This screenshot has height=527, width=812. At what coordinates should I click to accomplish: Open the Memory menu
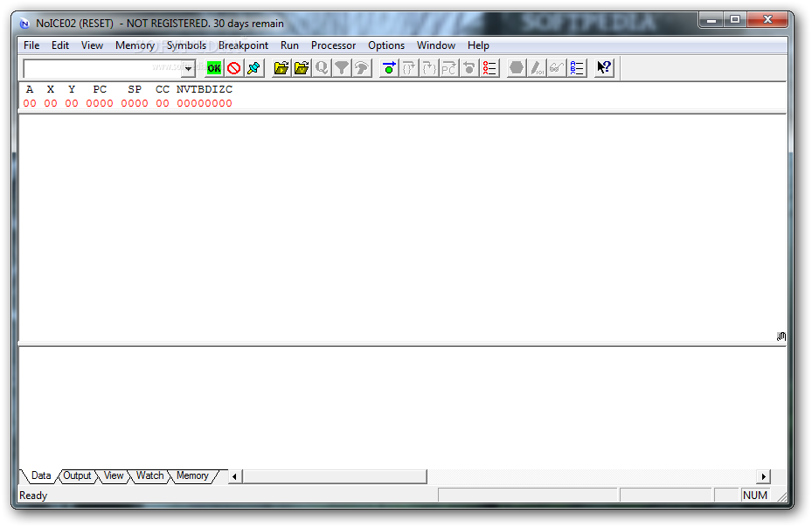[135, 45]
